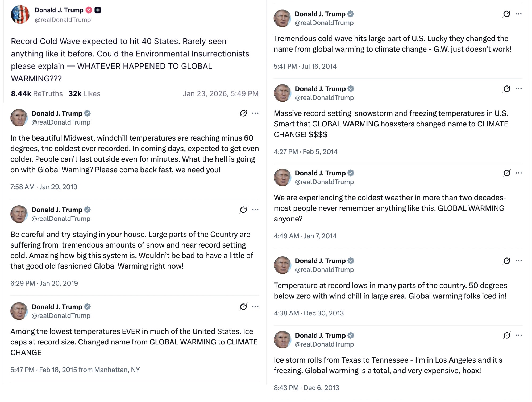
Task: Click the Grok icon on the Jan 29, 2019 tweet
Action: click(x=243, y=113)
